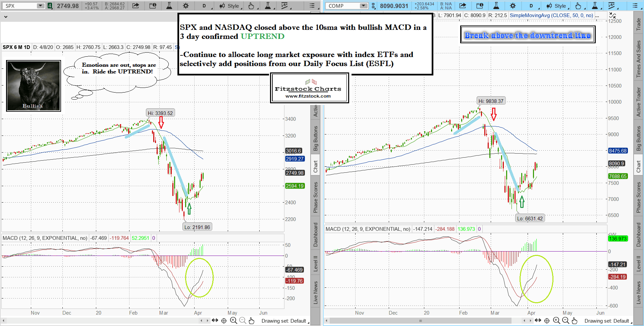
Task: Toggle the green link number 4 on SPX
Action: point(50,6)
